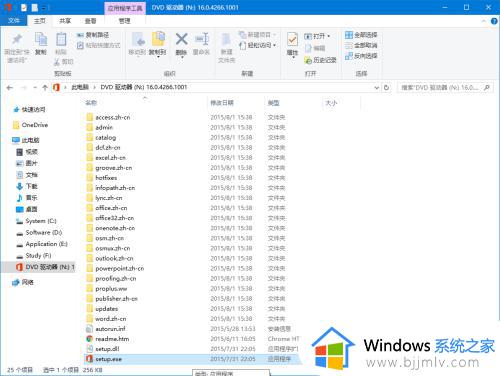The width and height of the screenshot is (500, 376).
Task: Click the Copy to folder icon
Action: [x=158, y=39]
